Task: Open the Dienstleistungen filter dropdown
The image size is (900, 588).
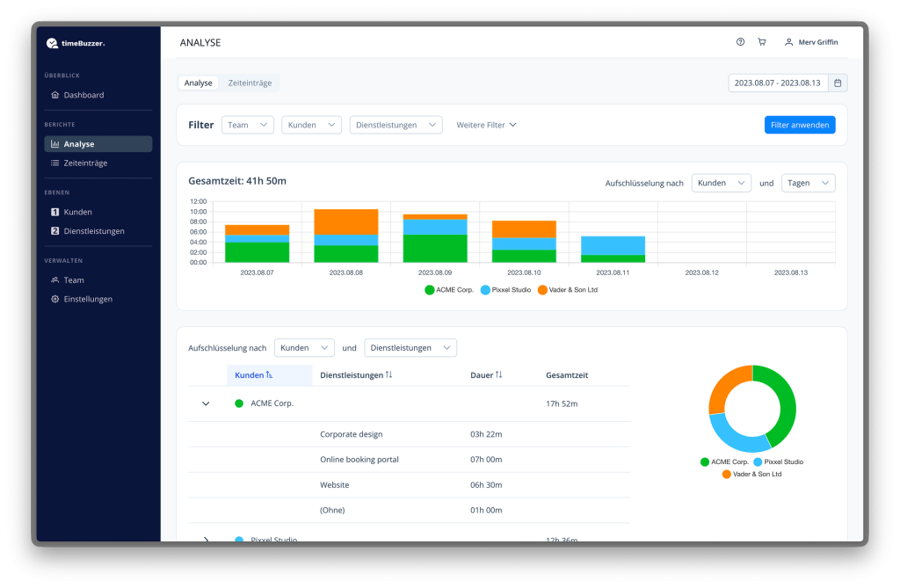Action: [x=396, y=125]
